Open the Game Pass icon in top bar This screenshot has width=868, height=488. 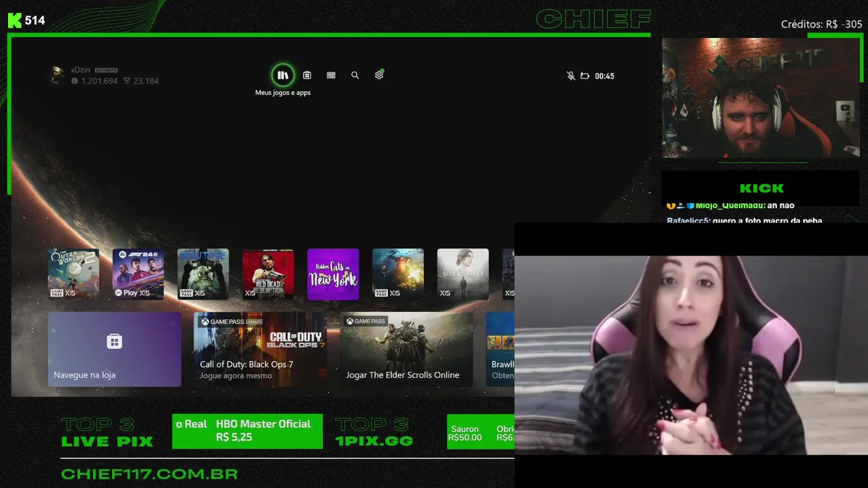click(331, 75)
